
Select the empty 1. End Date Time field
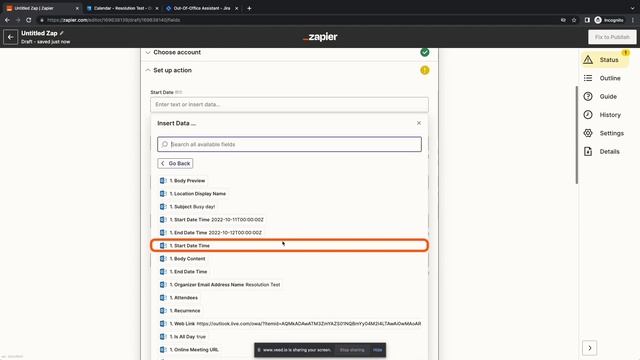[x=184, y=271]
